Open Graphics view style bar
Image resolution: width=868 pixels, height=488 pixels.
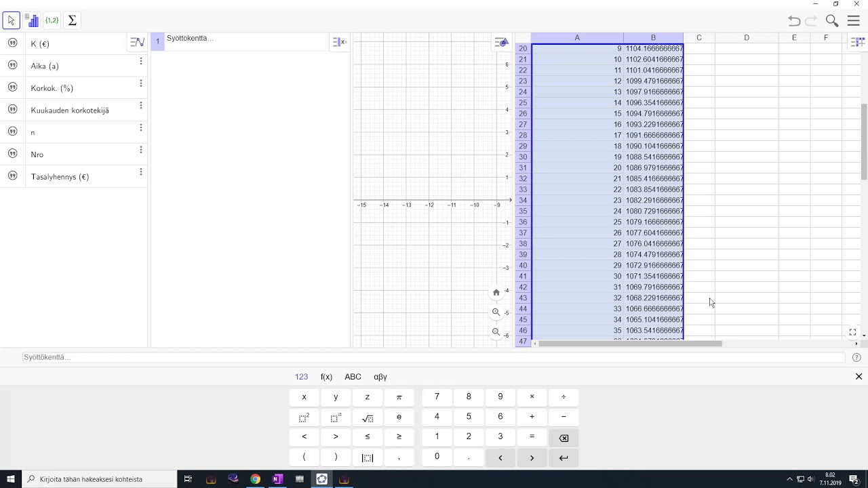(501, 42)
